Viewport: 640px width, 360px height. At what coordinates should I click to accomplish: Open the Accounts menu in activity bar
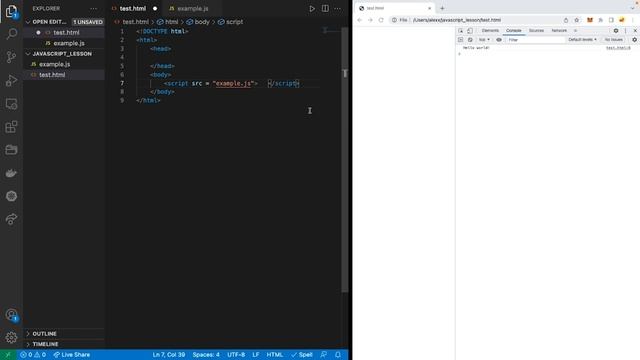tap(11, 315)
